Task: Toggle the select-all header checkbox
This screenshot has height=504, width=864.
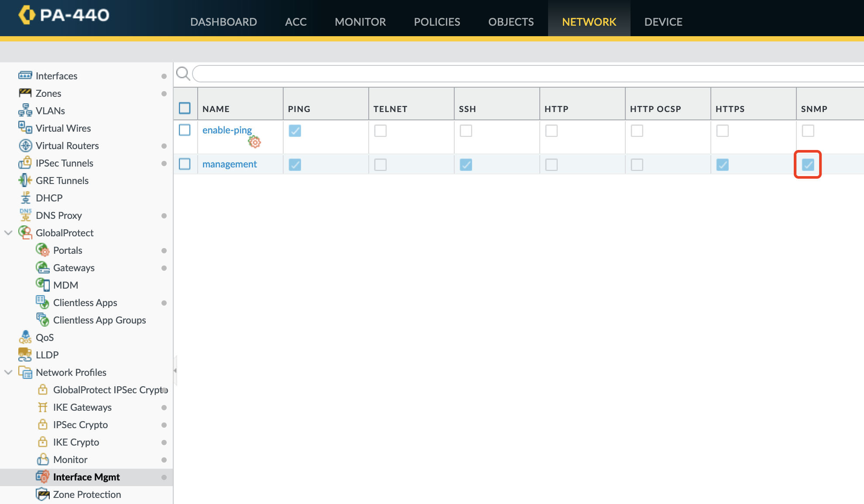Action: (x=185, y=108)
